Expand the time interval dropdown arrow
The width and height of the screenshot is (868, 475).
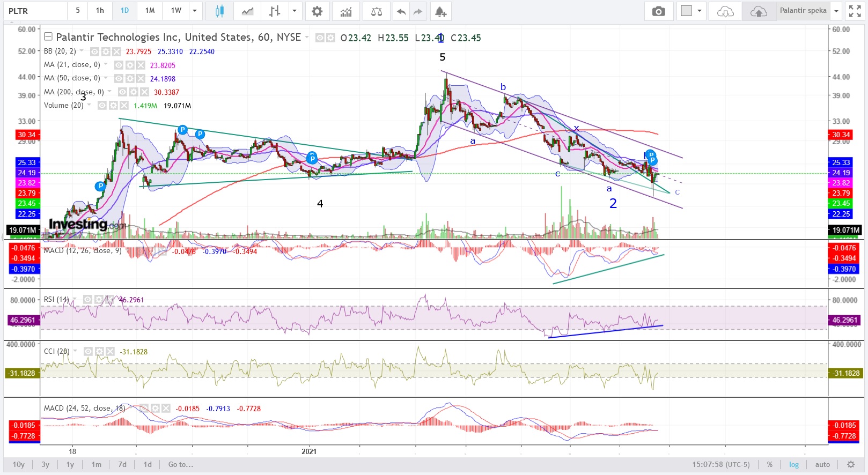195,11
